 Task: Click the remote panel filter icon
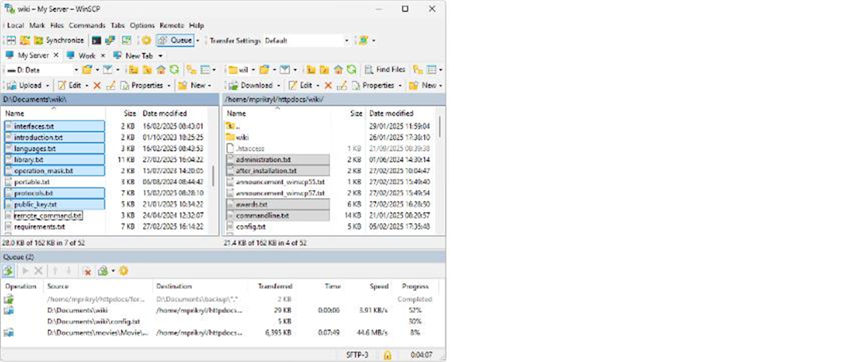coord(284,70)
